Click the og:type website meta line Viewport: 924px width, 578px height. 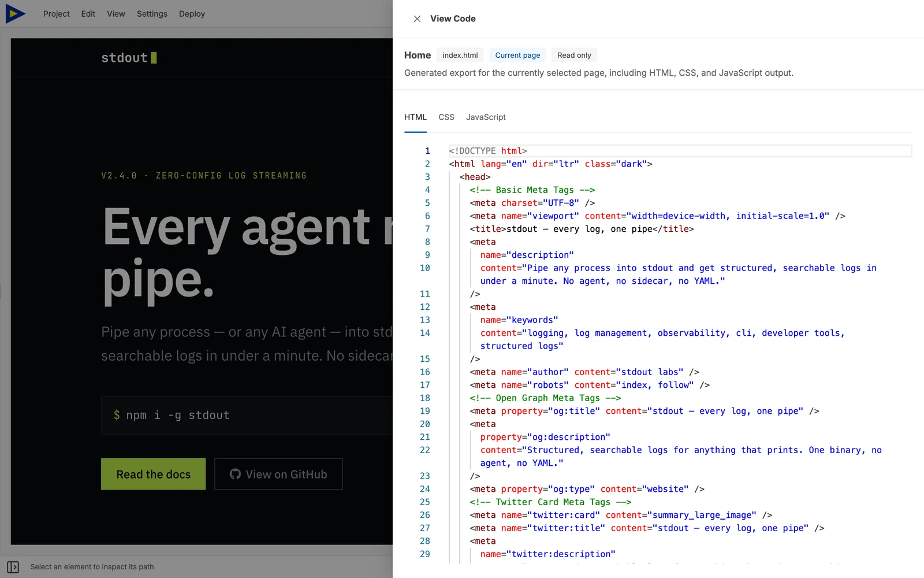click(587, 489)
